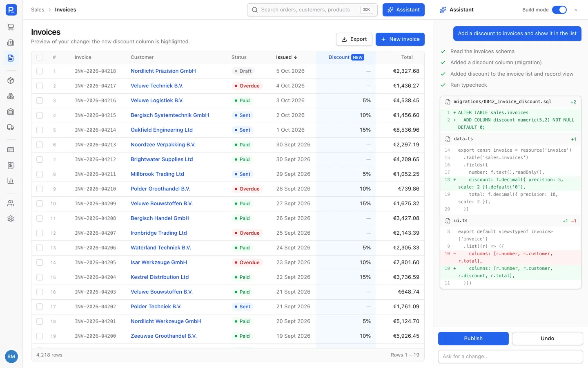
Task: Open the users section in sidebar
Action: point(11,203)
